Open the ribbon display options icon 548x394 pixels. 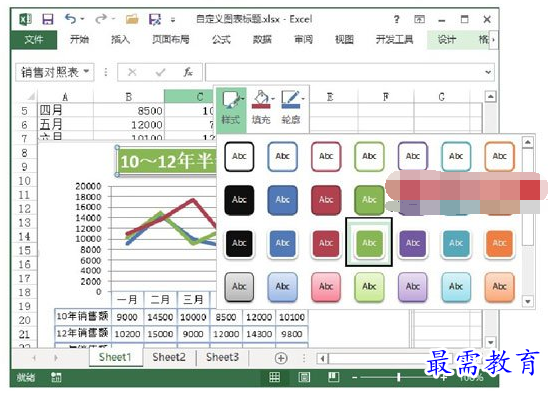(419, 19)
